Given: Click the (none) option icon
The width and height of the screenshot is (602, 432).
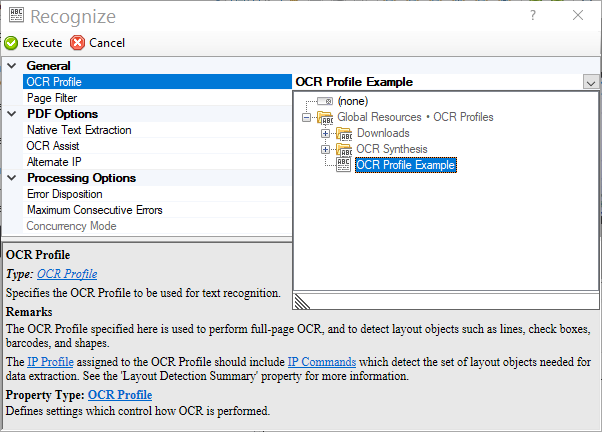Looking at the screenshot, I should tap(324, 101).
